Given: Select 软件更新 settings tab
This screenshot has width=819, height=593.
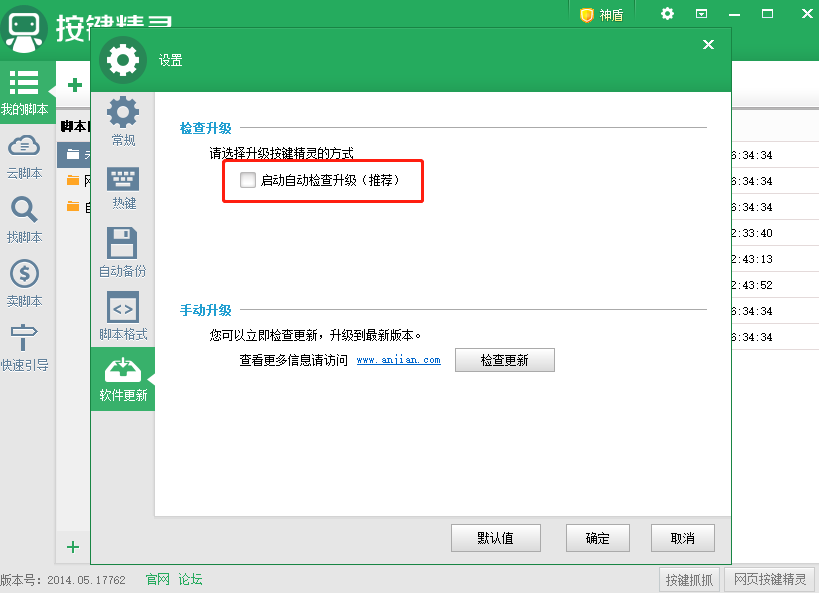Looking at the screenshot, I should [x=123, y=379].
